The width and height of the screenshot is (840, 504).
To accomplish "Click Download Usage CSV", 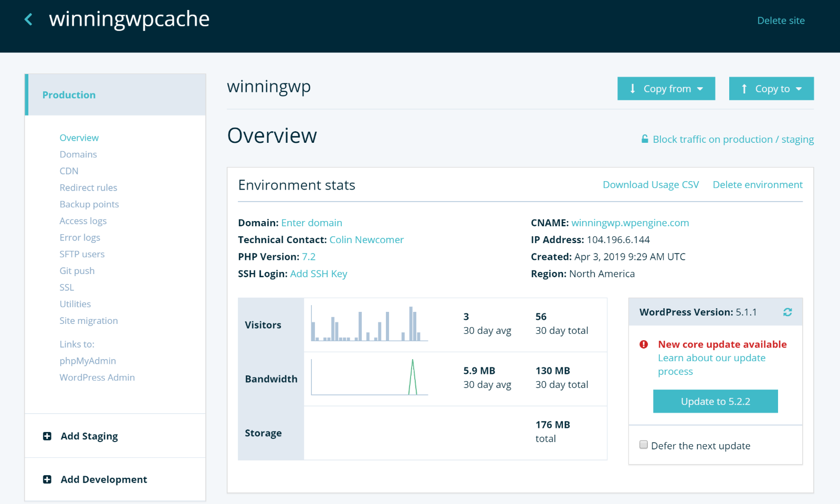I will (x=650, y=185).
